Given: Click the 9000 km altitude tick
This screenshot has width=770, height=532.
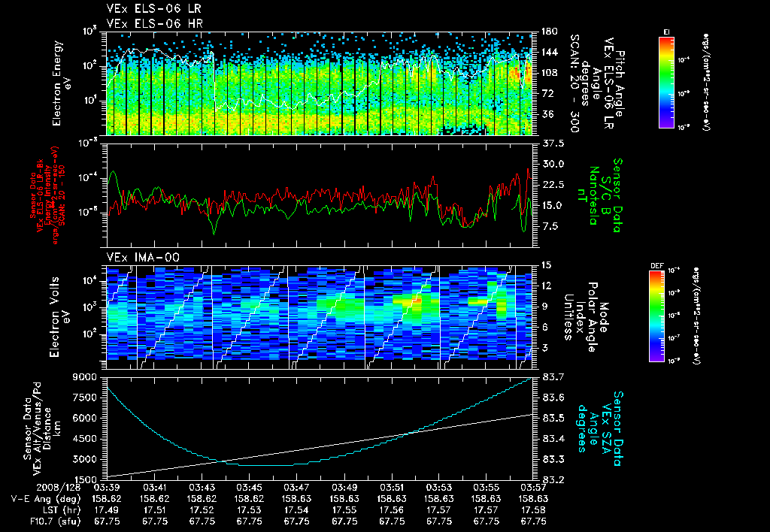Looking at the screenshot, I should click(86, 377).
